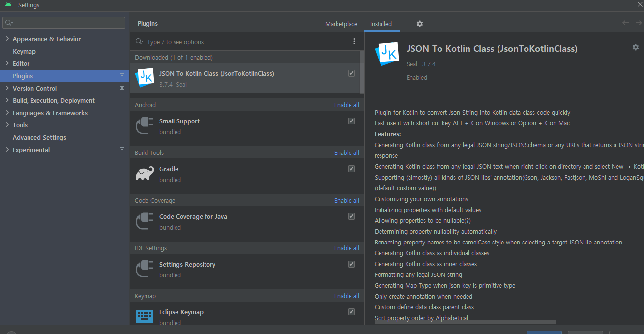
Task: Click the Eclipse Keymap keyboard icon
Action: pos(145,316)
